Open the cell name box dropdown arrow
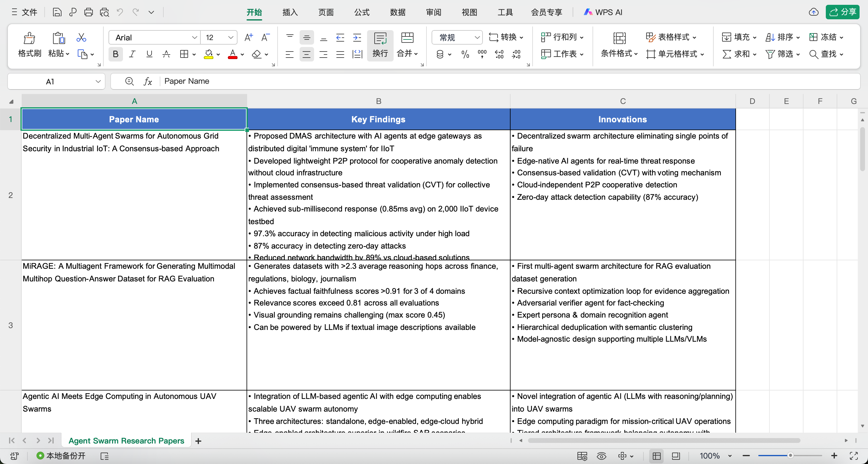Image resolution: width=868 pixels, height=464 pixels. 98,82
